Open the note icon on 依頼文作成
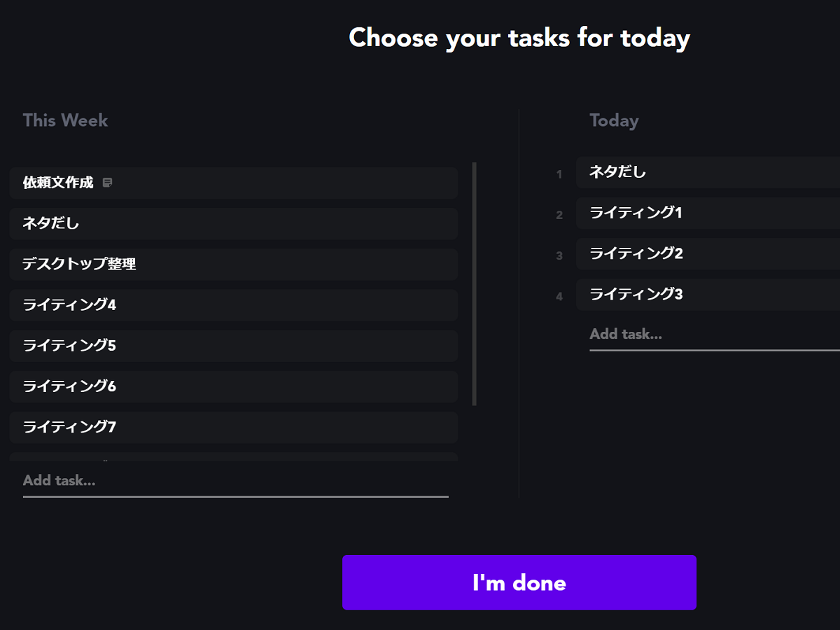 pyautogui.click(x=107, y=183)
